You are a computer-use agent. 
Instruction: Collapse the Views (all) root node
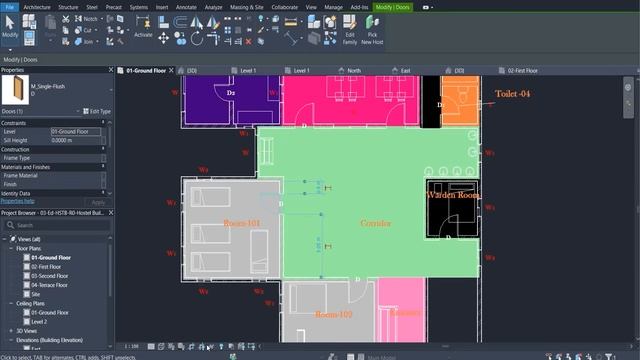coord(4,239)
